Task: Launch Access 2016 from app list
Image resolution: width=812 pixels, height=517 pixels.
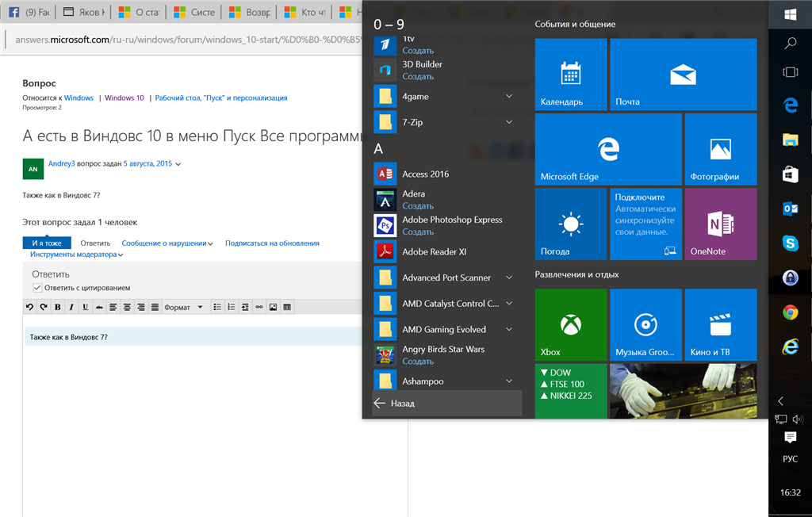Action: (x=446, y=174)
